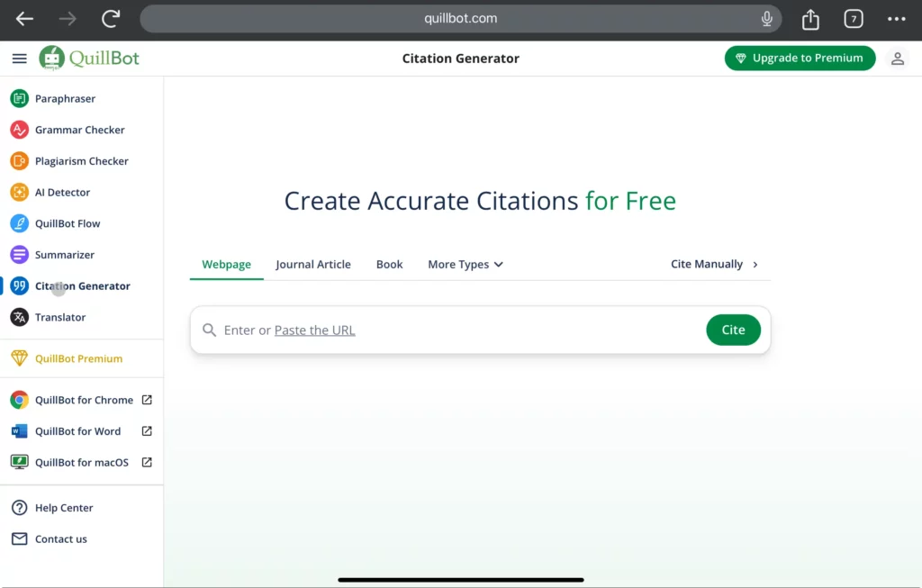922x588 pixels.
Task: Click the search magnifier in the URL box
Action: pyautogui.click(x=209, y=330)
